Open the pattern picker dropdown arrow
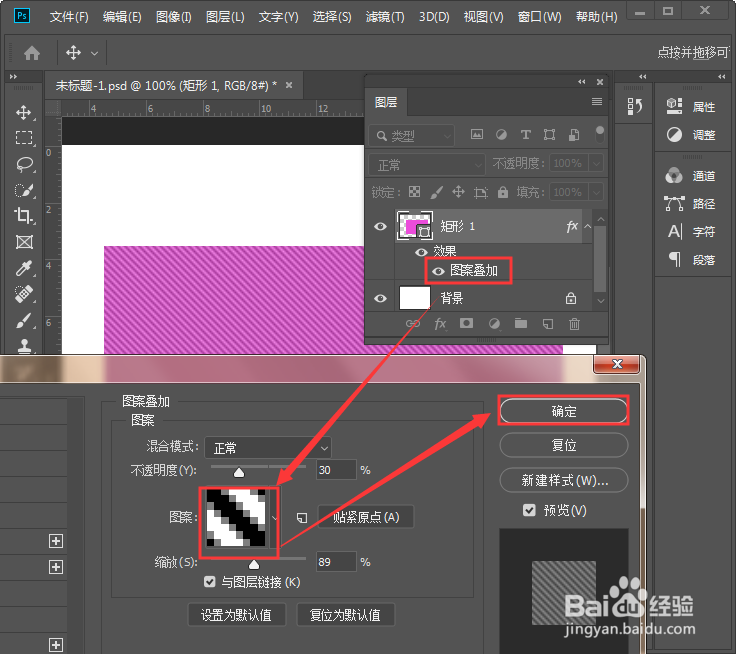The height and width of the screenshot is (654, 736). click(x=274, y=518)
